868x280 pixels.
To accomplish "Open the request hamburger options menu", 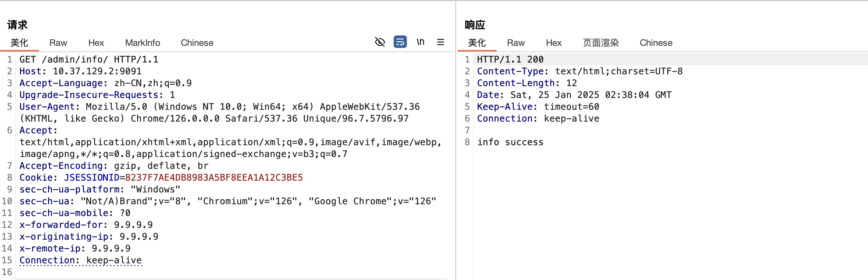I will pos(440,42).
